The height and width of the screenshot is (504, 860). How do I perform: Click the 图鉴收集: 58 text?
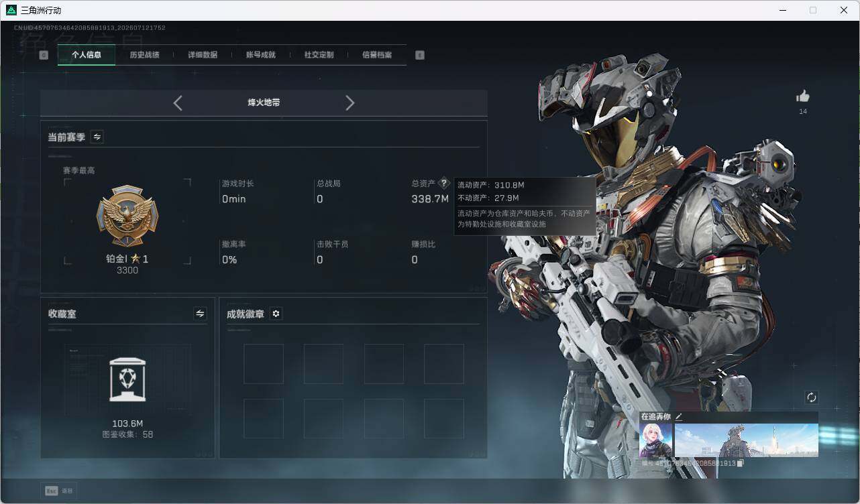tap(127, 434)
